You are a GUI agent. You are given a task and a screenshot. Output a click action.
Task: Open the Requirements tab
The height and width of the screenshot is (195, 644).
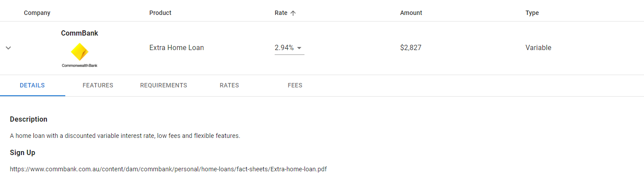[x=163, y=85]
